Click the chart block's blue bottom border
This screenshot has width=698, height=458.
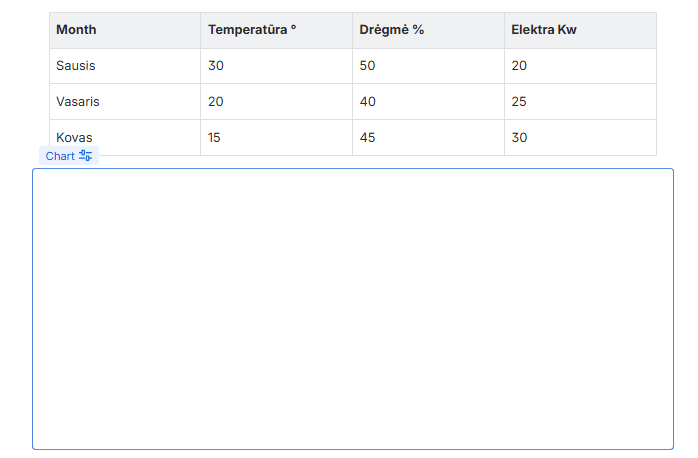coord(352,449)
